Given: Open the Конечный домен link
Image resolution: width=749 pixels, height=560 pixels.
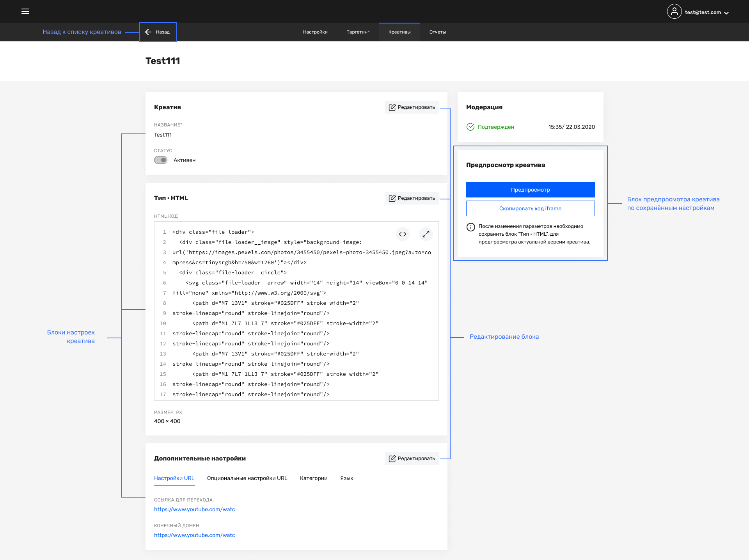Looking at the screenshot, I should pyautogui.click(x=195, y=535).
